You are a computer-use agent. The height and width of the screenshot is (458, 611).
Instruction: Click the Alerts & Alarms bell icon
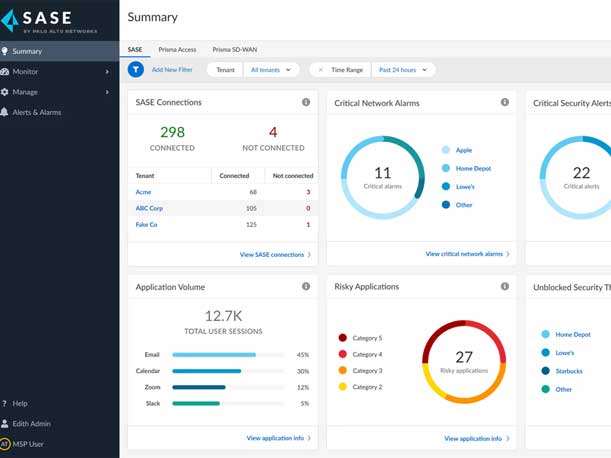coord(6,112)
